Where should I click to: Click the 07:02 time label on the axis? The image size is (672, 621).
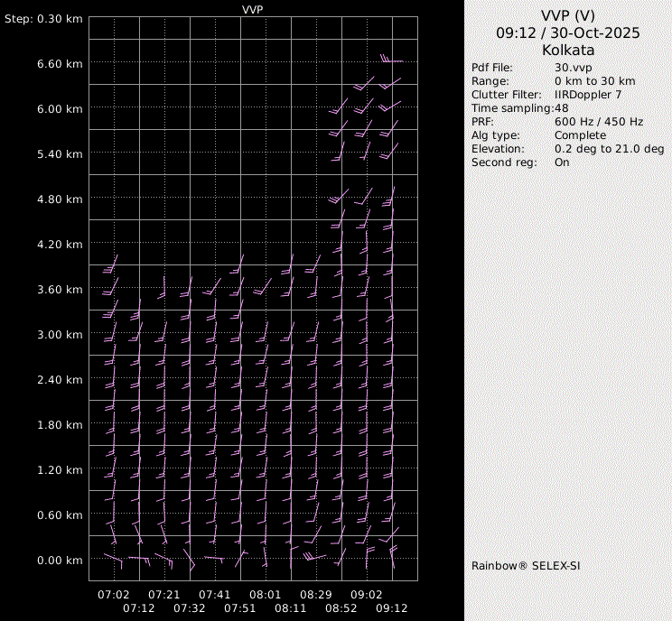[114, 595]
